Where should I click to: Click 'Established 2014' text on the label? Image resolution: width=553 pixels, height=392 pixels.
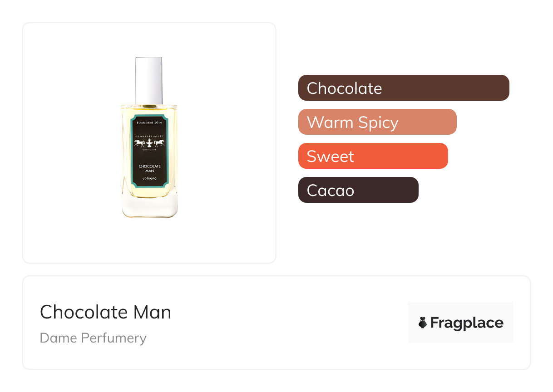149,123
